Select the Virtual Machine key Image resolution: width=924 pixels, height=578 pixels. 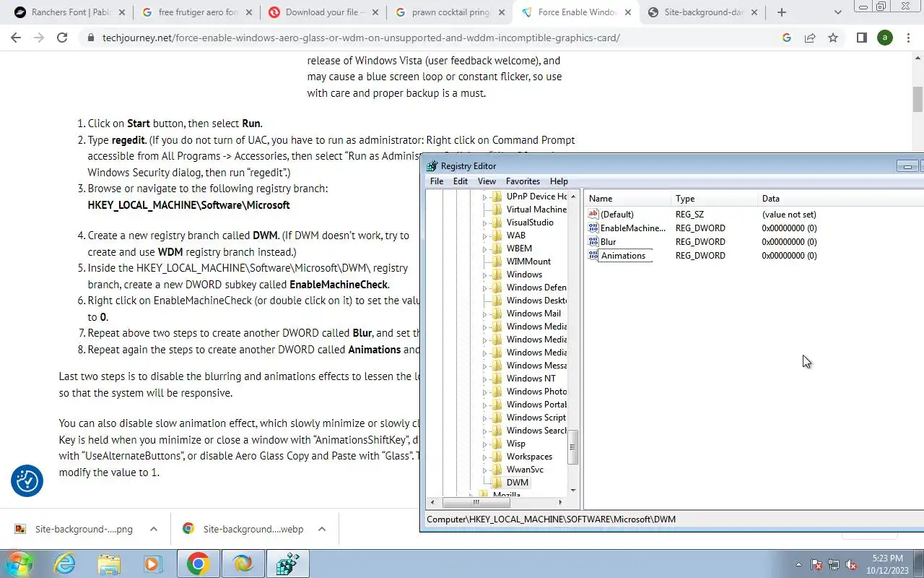[x=536, y=210]
